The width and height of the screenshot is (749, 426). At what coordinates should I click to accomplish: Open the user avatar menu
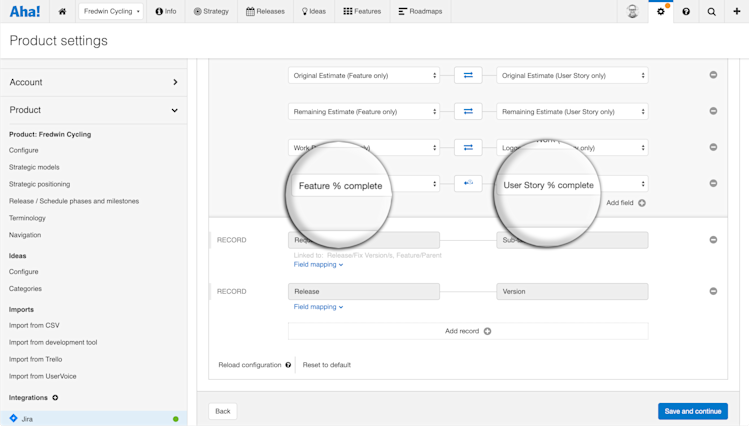tap(632, 11)
